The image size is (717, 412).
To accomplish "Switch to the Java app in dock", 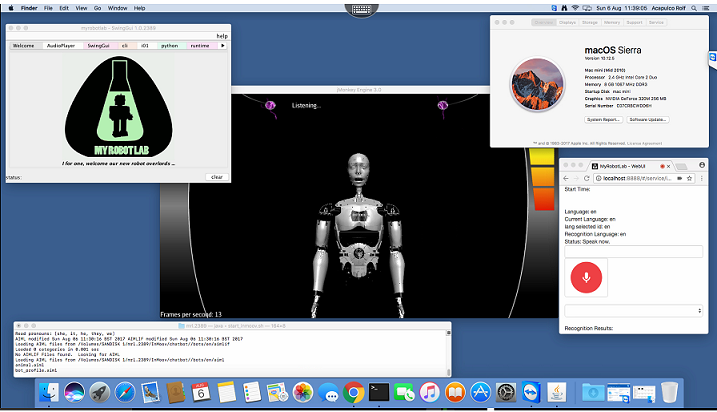I will click(556, 392).
